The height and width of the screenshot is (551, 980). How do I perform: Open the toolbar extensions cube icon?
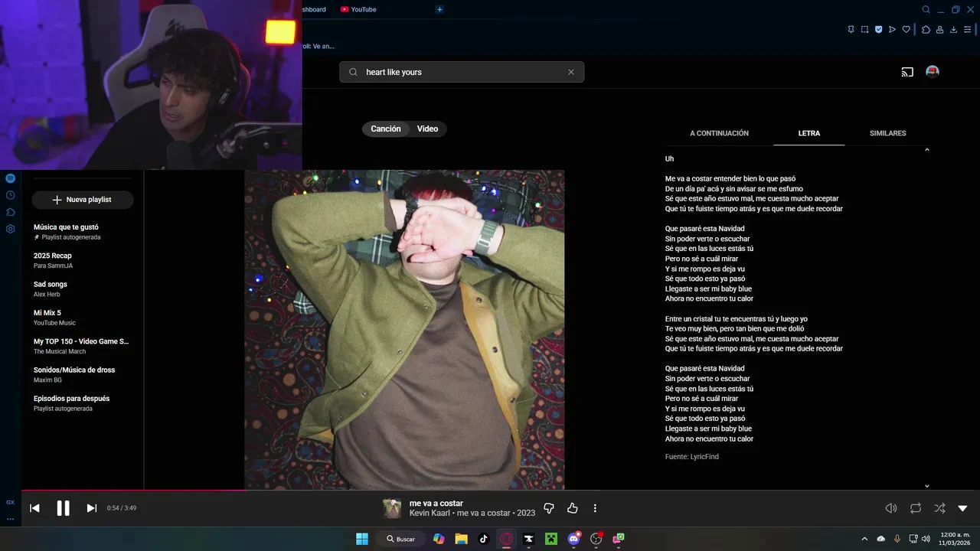pyautogui.click(x=926, y=30)
